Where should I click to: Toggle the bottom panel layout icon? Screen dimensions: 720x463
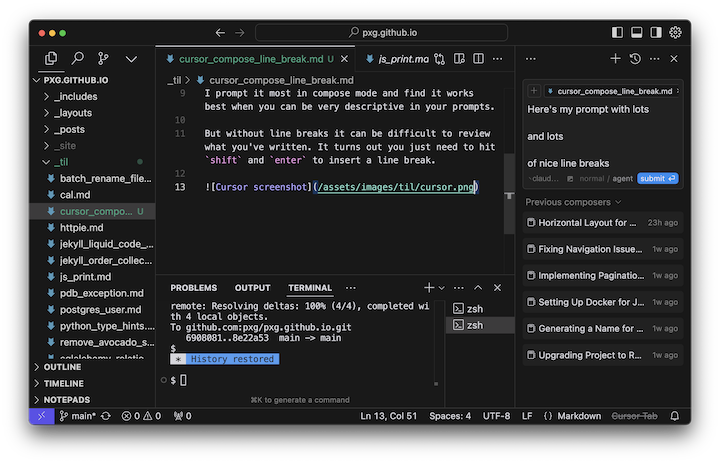(637, 33)
